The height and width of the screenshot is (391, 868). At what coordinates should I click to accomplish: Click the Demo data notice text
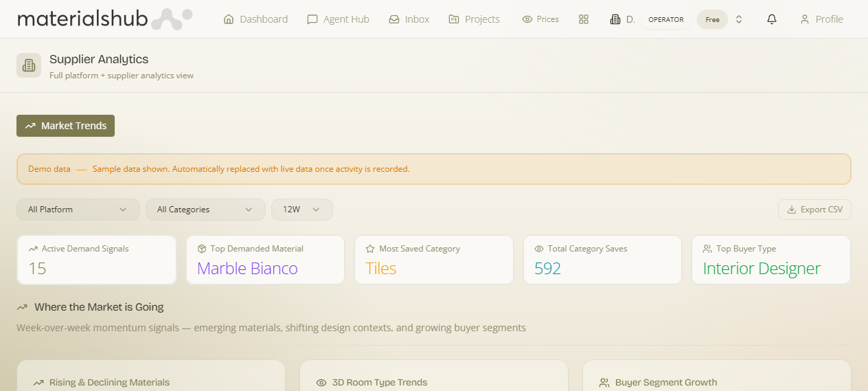click(x=218, y=169)
